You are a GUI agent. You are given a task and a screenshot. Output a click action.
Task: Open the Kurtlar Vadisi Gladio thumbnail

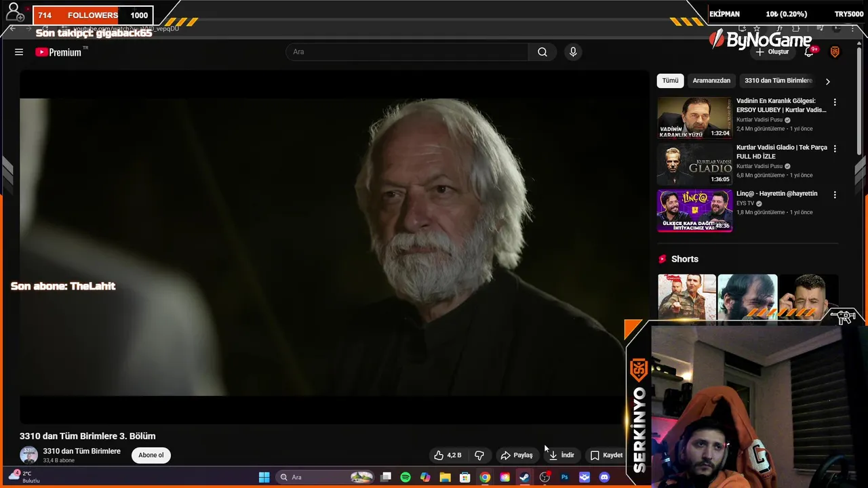[x=694, y=165]
